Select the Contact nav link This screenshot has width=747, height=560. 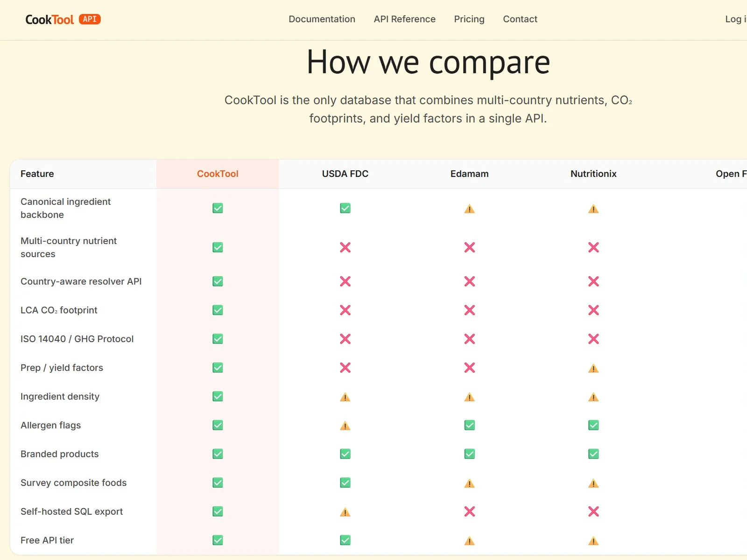coord(520,19)
